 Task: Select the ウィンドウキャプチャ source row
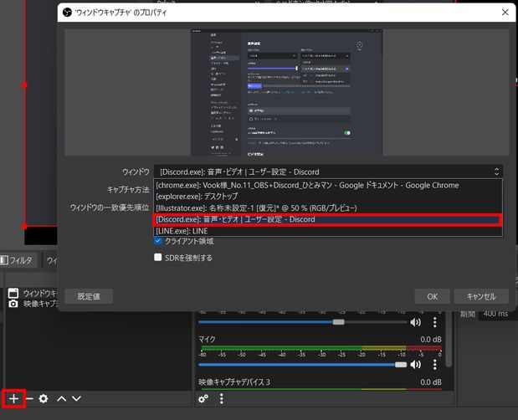point(33,293)
